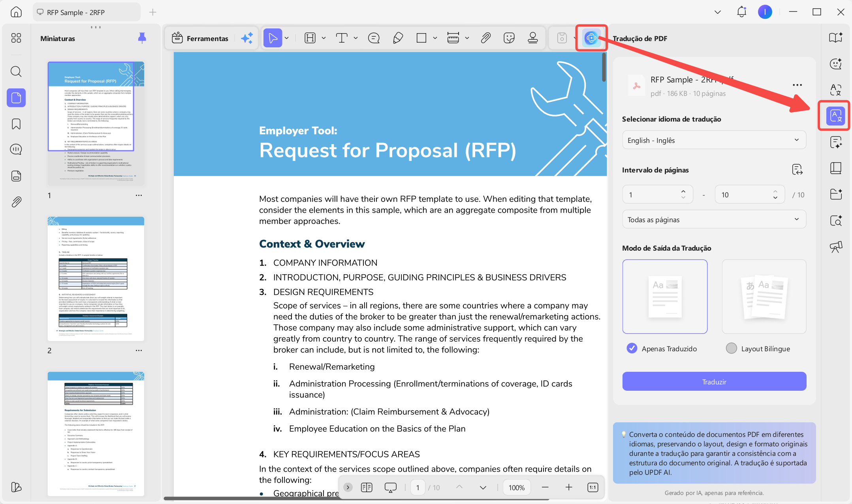
Task: Pin the Miniaturas panel
Action: tap(142, 38)
